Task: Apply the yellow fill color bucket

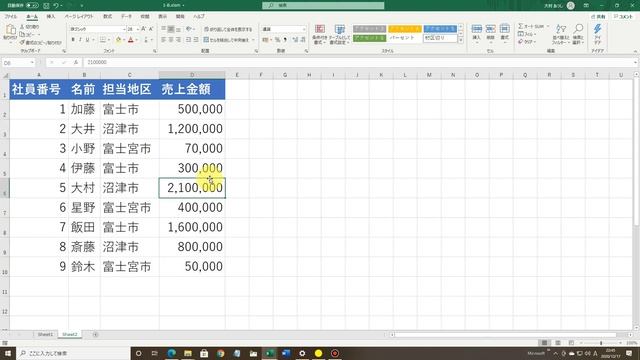Action: click(118, 40)
